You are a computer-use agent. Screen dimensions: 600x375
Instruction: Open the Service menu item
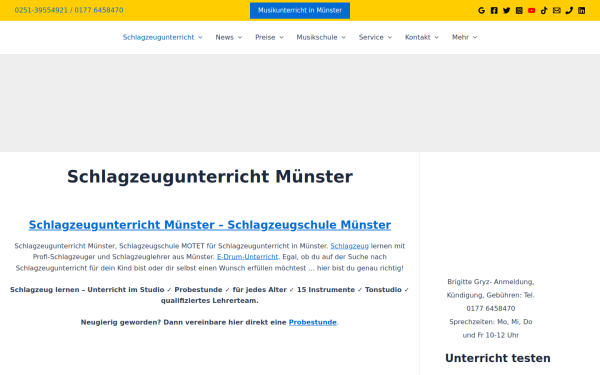[x=371, y=38]
